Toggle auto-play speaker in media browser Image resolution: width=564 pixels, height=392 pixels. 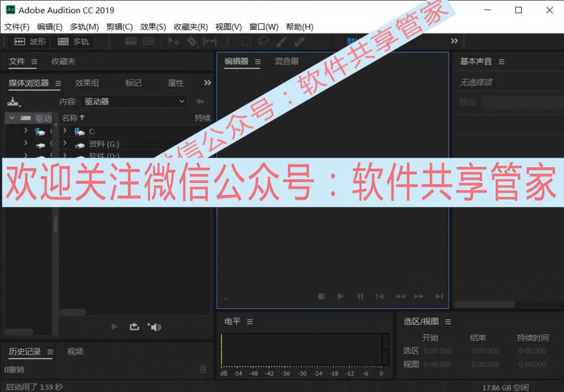pyautogui.click(x=155, y=327)
